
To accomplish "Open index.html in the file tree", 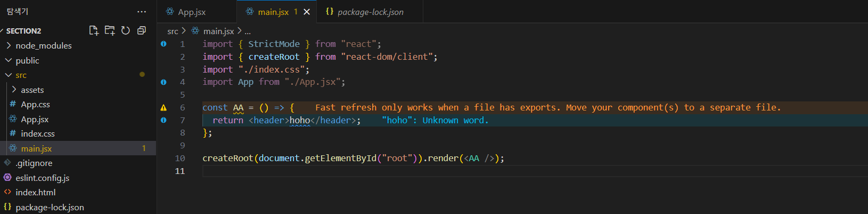I will coord(36,192).
